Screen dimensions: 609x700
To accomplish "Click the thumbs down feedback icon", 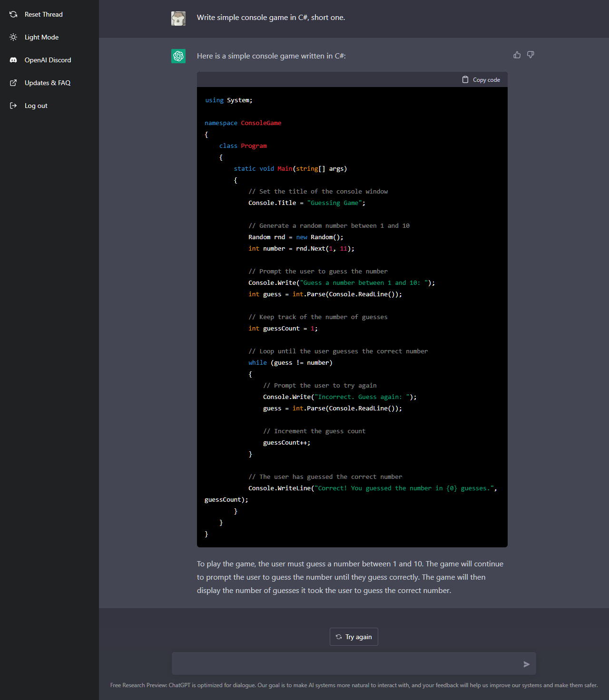I will 530,55.
